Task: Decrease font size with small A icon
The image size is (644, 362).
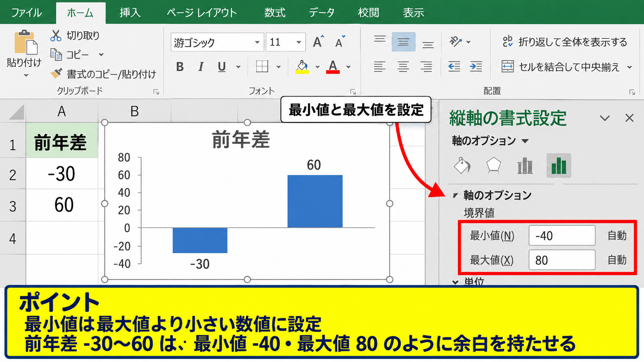Action: tap(340, 42)
